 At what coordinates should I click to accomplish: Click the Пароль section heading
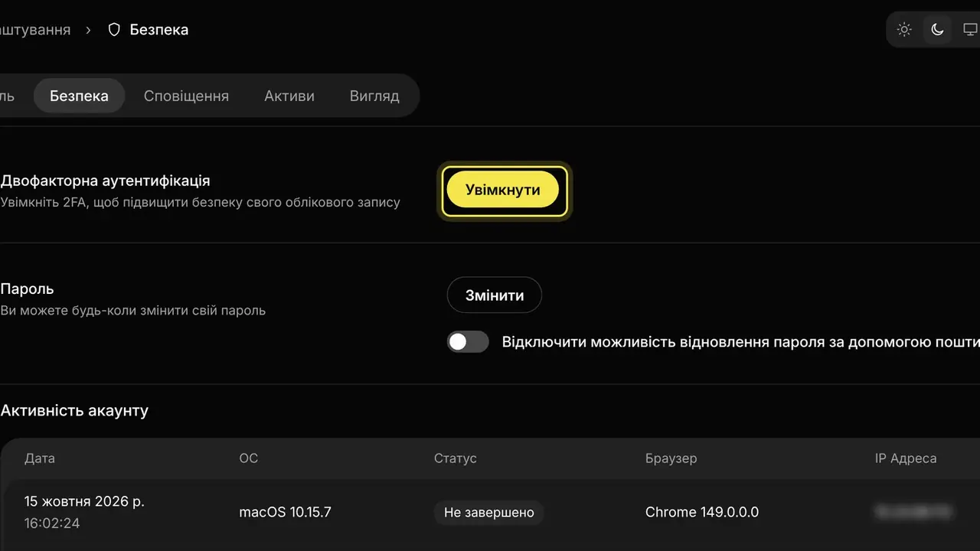[x=27, y=289]
